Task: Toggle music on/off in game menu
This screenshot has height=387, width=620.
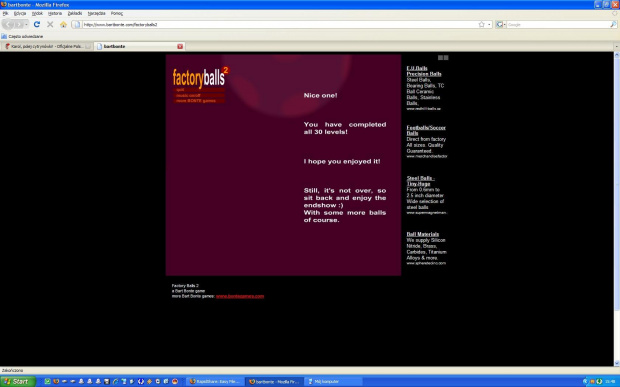Action: (200, 95)
